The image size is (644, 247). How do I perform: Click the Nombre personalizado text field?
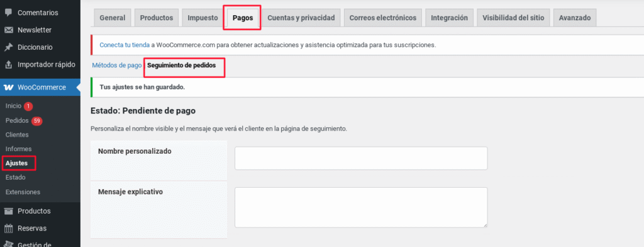click(361, 158)
